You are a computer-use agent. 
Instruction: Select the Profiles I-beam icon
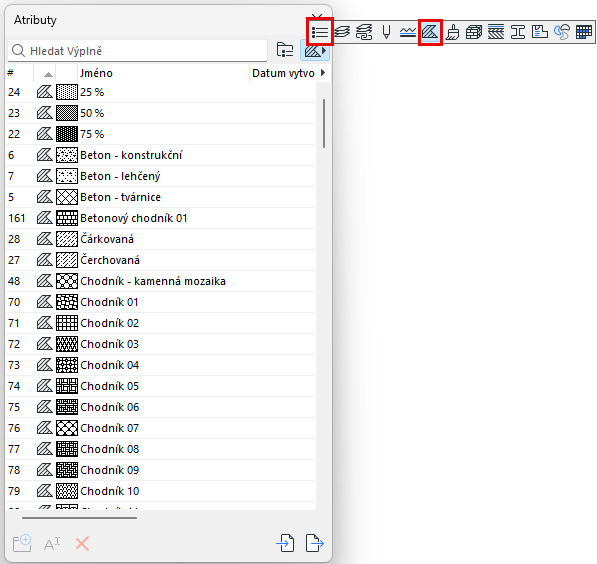tap(518, 32)
